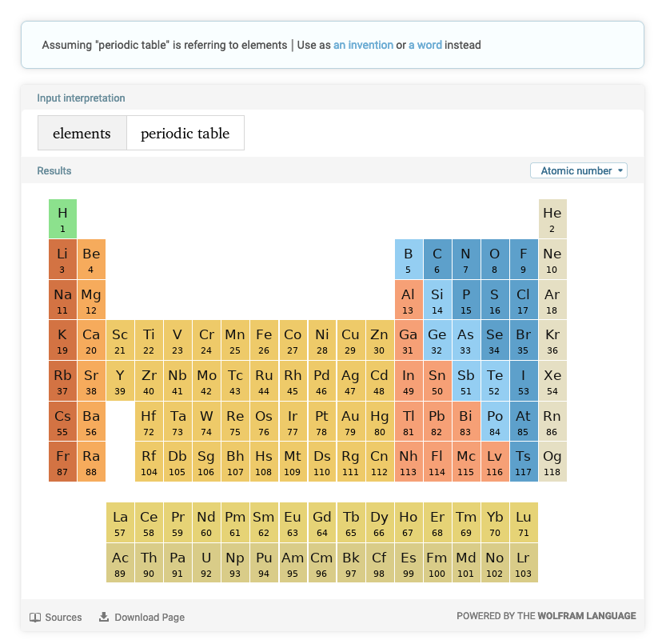Click the Hydrogen element cell

pos(62,219)
